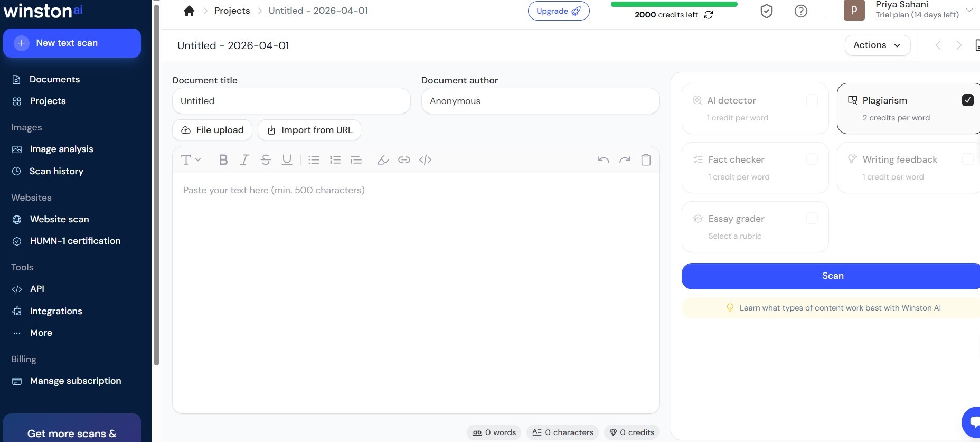Enable the Writing feedback checkbox
The height and width of the screenshot is (442, 980).
point(967,159)
